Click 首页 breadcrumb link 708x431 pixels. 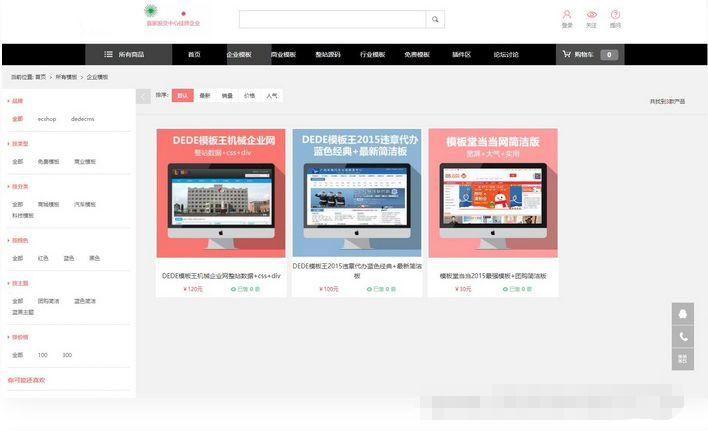point(41,77)
